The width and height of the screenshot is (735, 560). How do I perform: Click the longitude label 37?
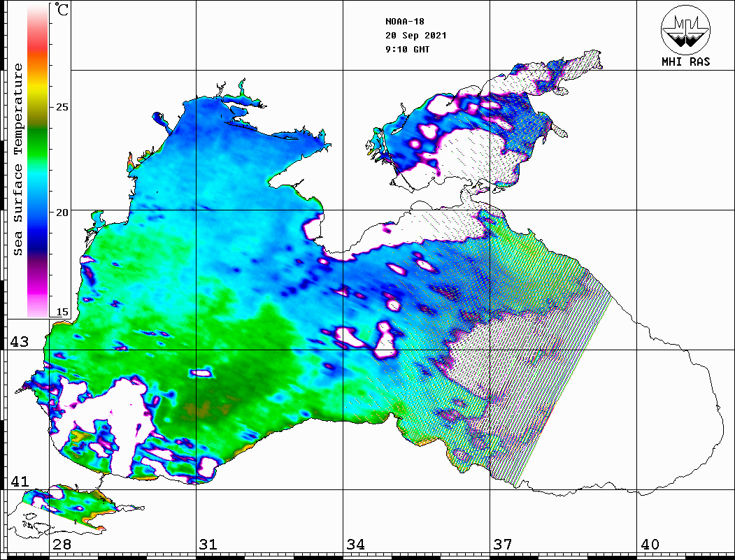[x=503, y=545]
